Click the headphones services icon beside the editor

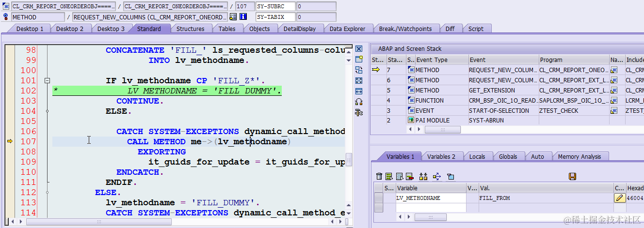click(359, 102)
